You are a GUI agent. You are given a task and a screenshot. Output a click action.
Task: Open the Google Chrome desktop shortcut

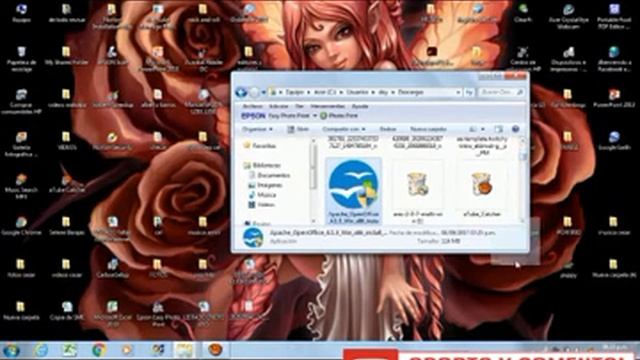tap(21, 227)
